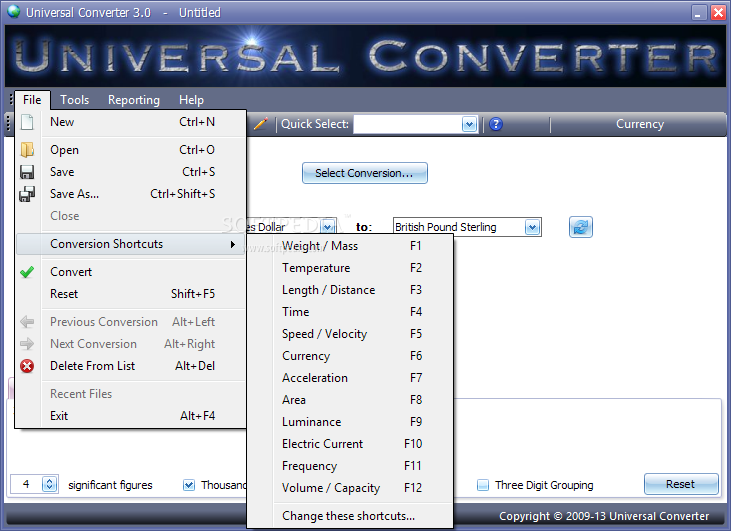Image resolution: width=731 pixels, height=531 pixels.
Task: Choose New from the File menu
Action: (x=131, y=122)
